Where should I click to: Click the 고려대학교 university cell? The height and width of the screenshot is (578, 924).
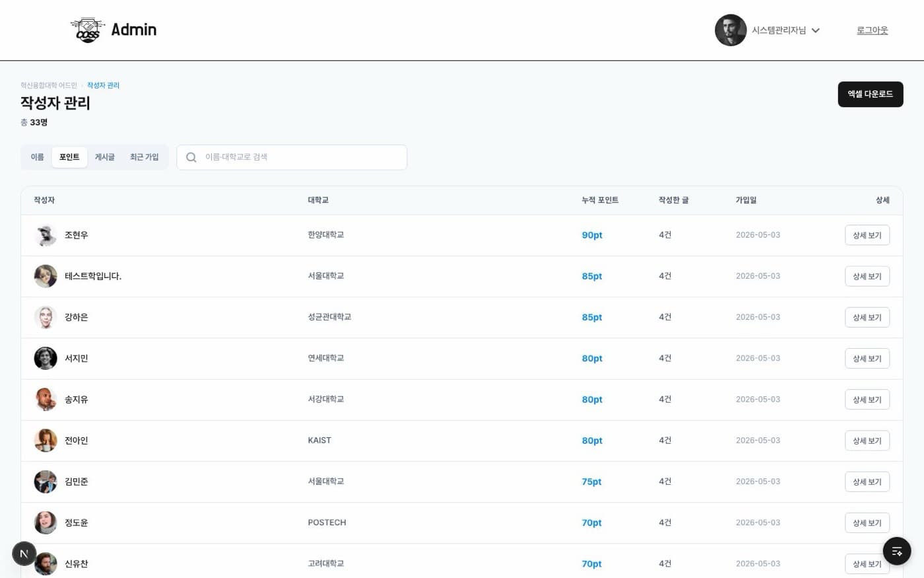point(326,563)
